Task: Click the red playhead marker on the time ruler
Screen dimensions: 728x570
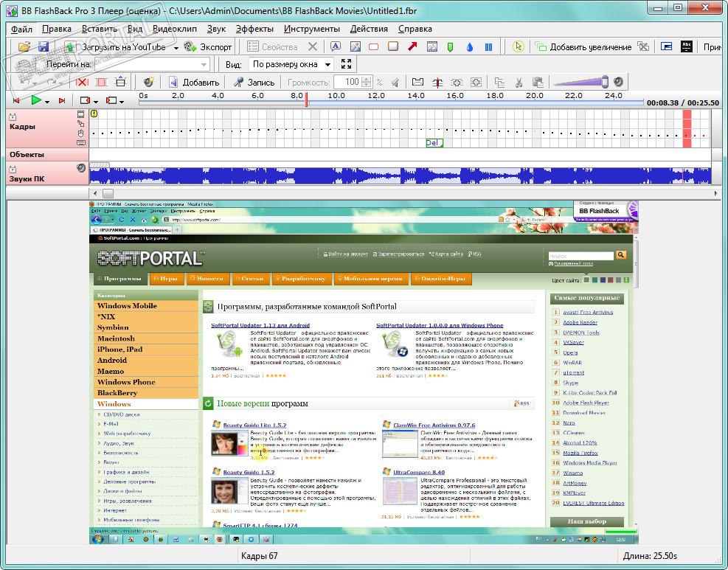Action: 306,100
